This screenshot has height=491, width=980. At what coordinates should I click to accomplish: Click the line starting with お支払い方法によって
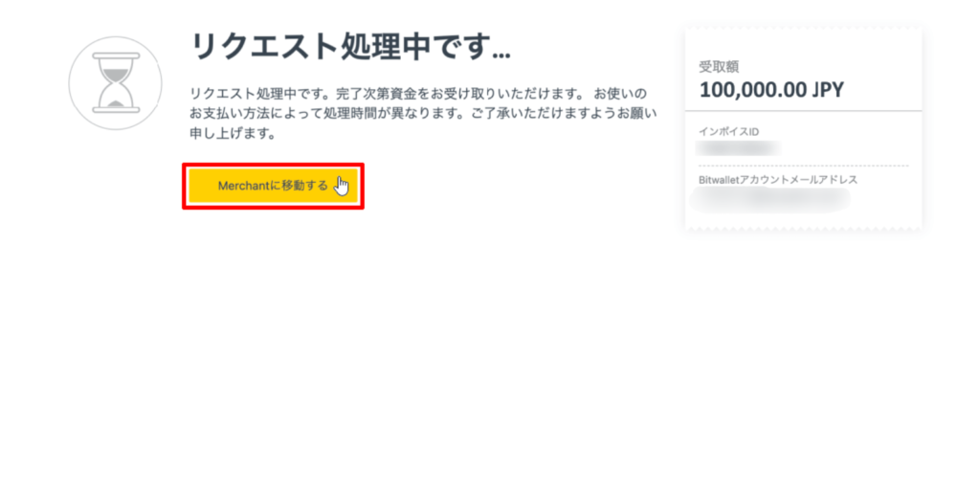423,114
